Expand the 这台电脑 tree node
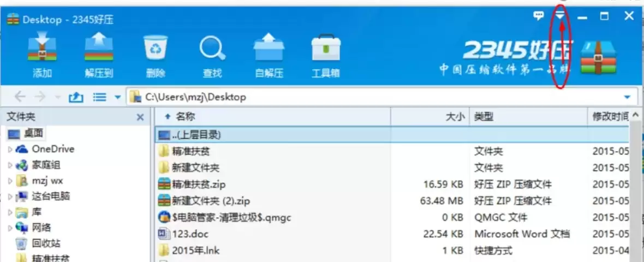This screenshot has width=644, height=262. pyautogui.click(x=10, y=196)
